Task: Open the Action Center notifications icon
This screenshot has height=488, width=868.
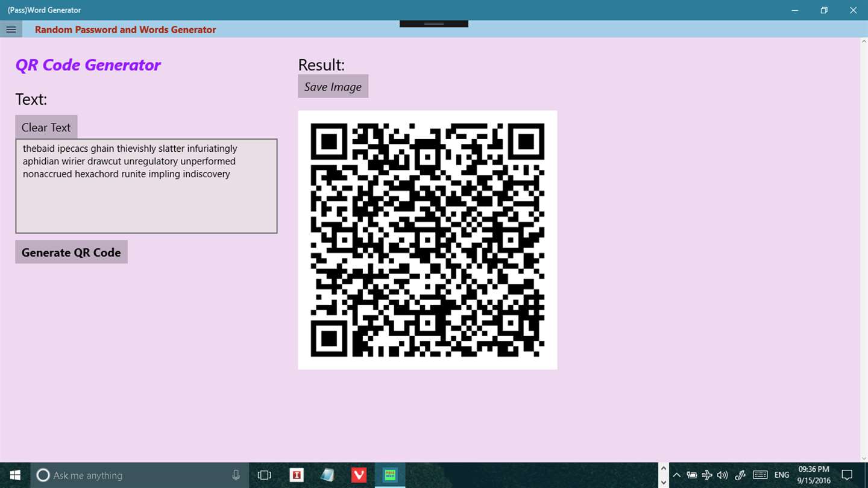Action: click(847, 475)
